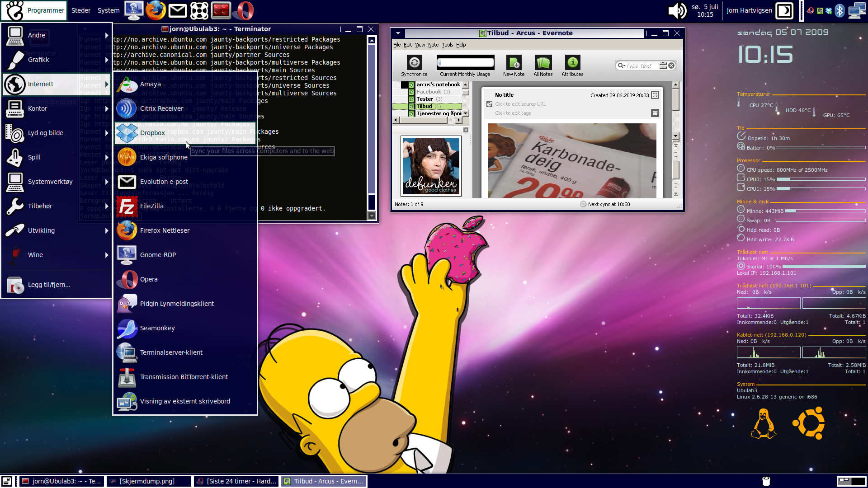
Task: Open the search options magnifier dropdown
Action: (x=621, y=66)
